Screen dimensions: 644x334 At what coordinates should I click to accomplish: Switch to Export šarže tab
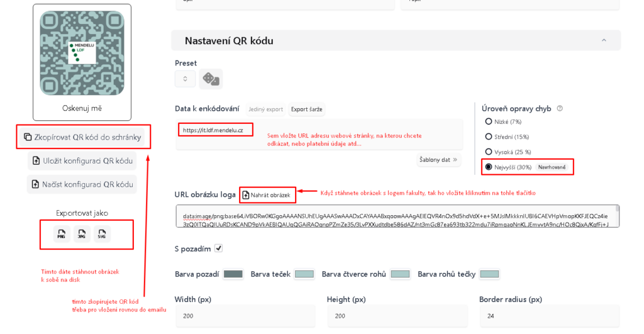click(x=306, y=109)
